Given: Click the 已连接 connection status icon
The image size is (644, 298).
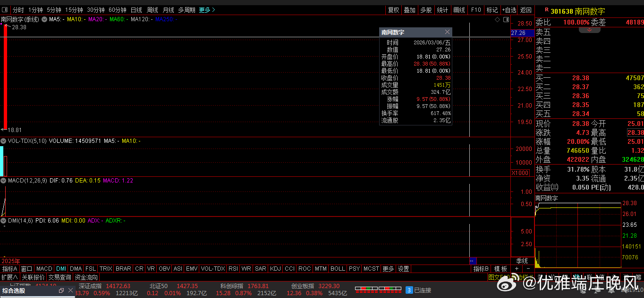Looking at the screenshot, I should [x=409, y=290].
